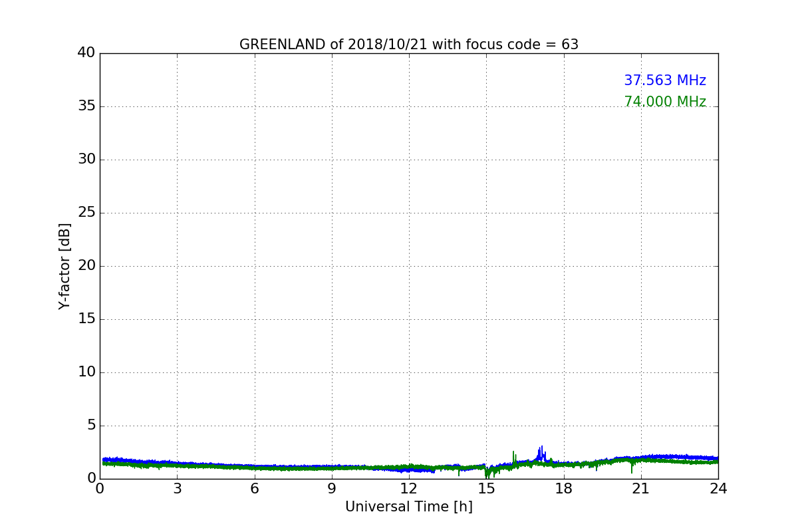Click y-axis tick label 35
Viewport: 798px width, 532px height.
[86, 106]
